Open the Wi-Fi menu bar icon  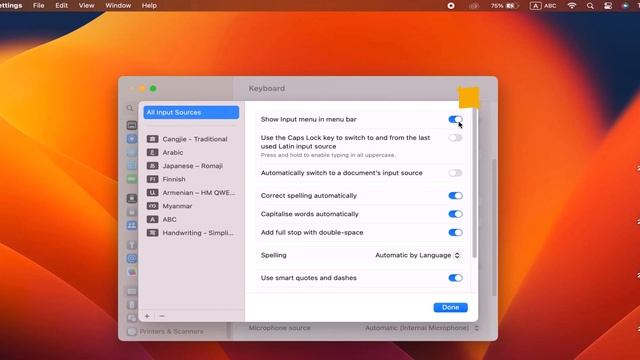(x=572, y=6)
